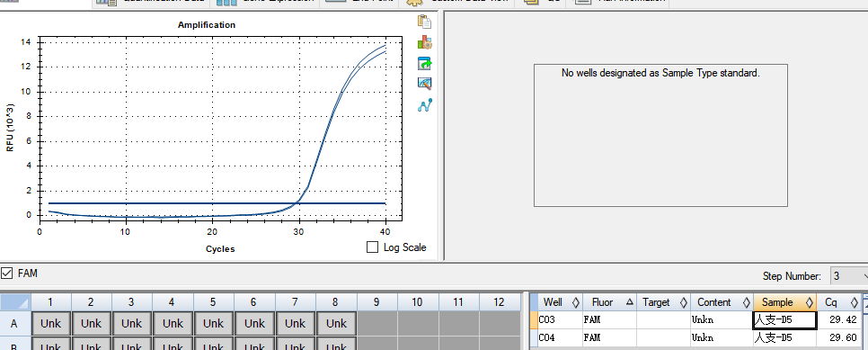Image resolution: width=868 pixels, height=350 pixels.
Task: Select plate column 9 header
Action: pos(377,301)
